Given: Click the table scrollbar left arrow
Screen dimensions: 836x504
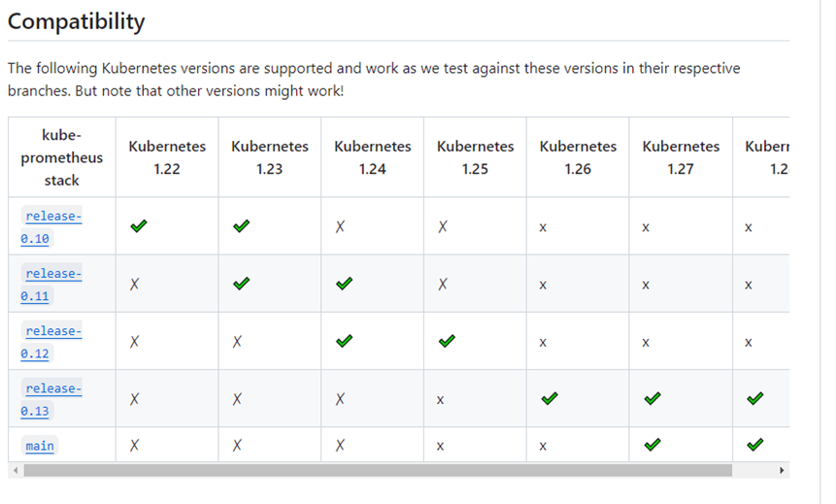Looking at the screenshot, I should (16, 470).
